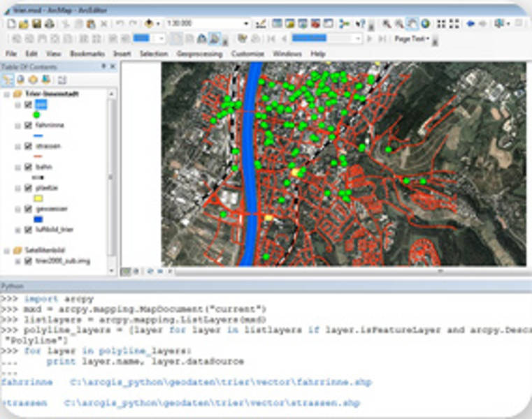Undo the last action

[x=120, y=23]
